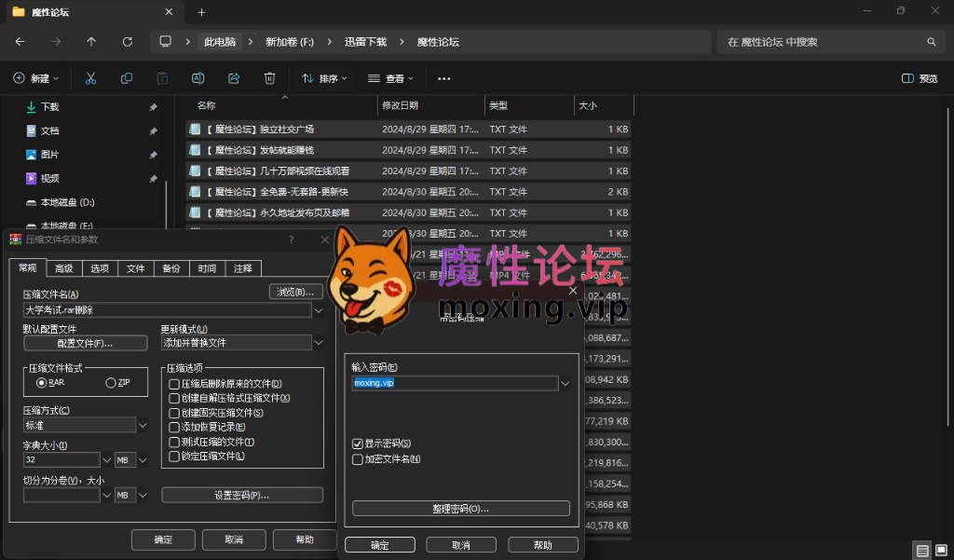
Task: Refresh the 魔性论坛 folder view
Action: point(127,42)
